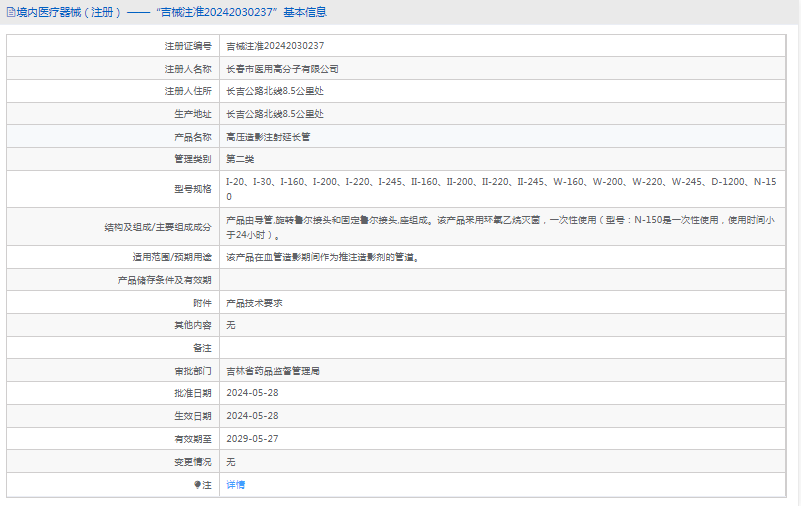Click the 管理类别 label

[193, 159]
